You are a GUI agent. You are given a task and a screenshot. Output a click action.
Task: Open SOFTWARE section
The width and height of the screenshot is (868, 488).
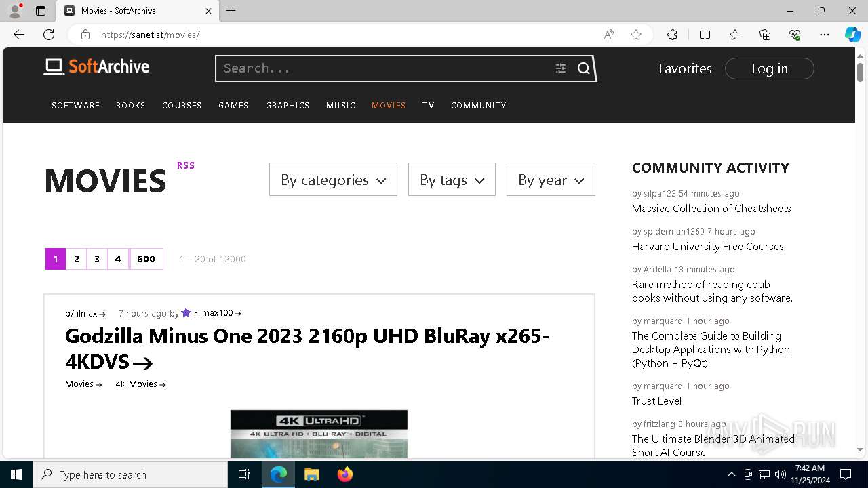click(x=76, y=106)
